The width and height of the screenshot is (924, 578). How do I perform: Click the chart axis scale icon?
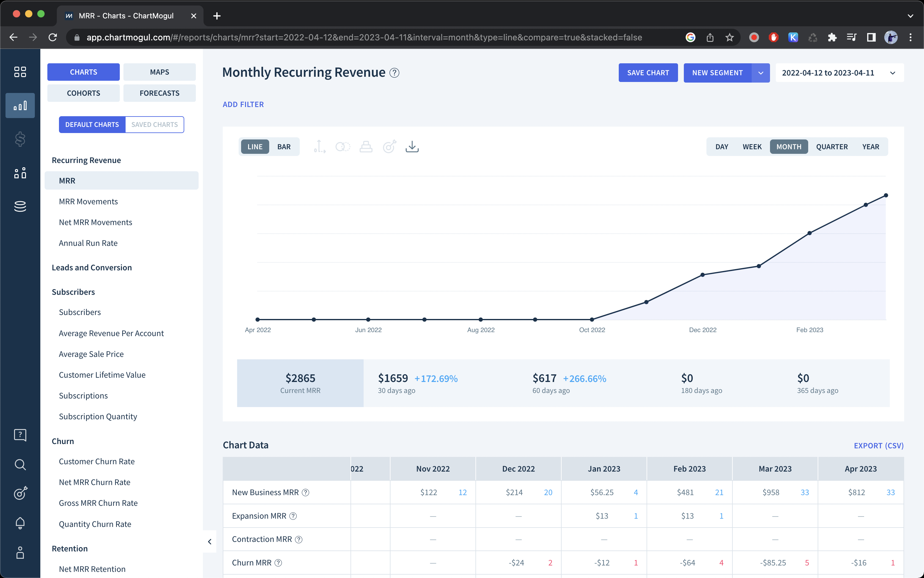(x=320, y=146)
